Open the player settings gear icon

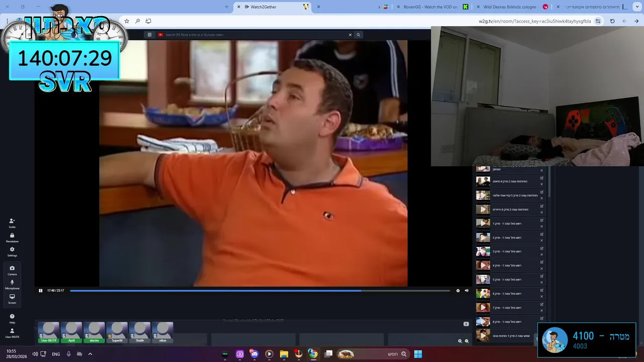coord(458,291)
